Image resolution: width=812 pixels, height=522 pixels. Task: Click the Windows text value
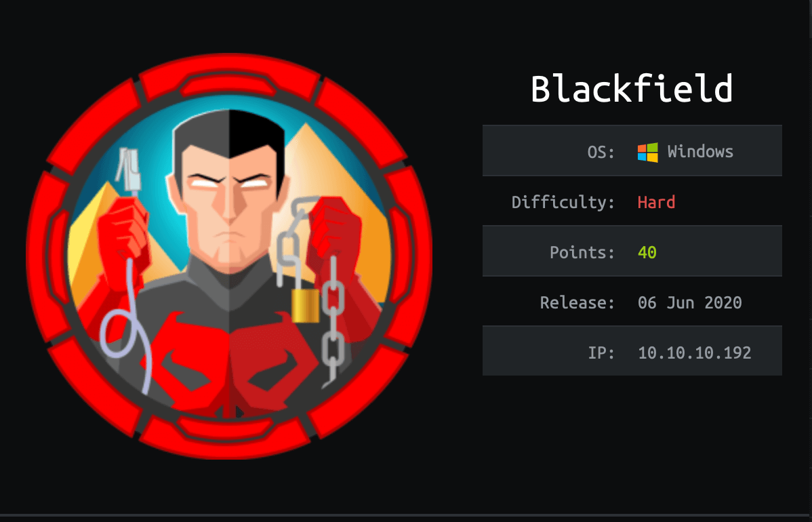[700, 152]
